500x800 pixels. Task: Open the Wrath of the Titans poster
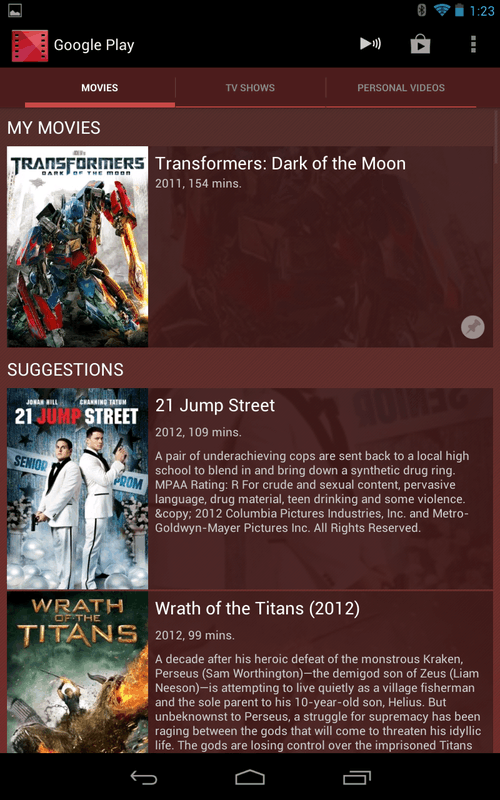pos(78,672)
